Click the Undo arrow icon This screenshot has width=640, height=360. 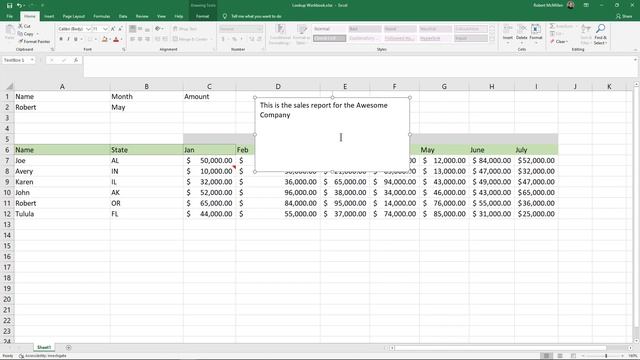[19, 5]
